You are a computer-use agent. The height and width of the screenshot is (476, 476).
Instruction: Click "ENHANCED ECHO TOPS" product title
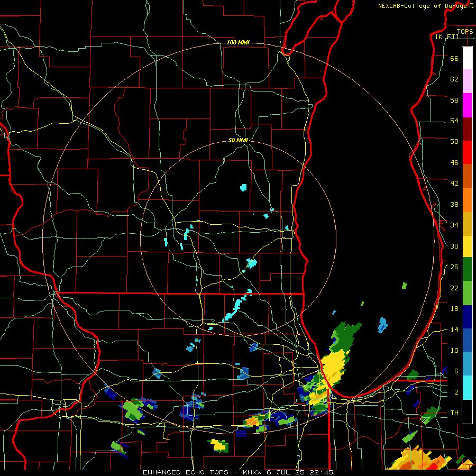[186, 472]
